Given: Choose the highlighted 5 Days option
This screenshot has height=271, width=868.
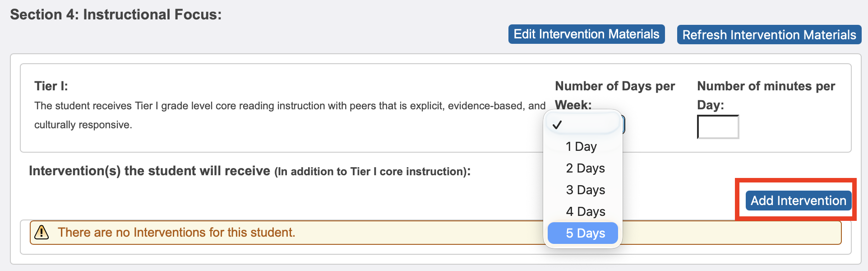Looking at the screenshot, I should tap(582, 233).
